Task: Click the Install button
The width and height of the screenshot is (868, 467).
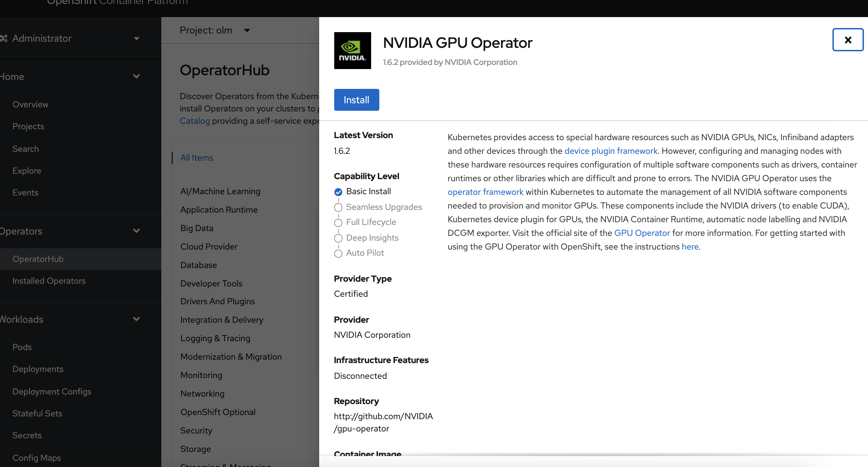Action: tap(356, 99)
